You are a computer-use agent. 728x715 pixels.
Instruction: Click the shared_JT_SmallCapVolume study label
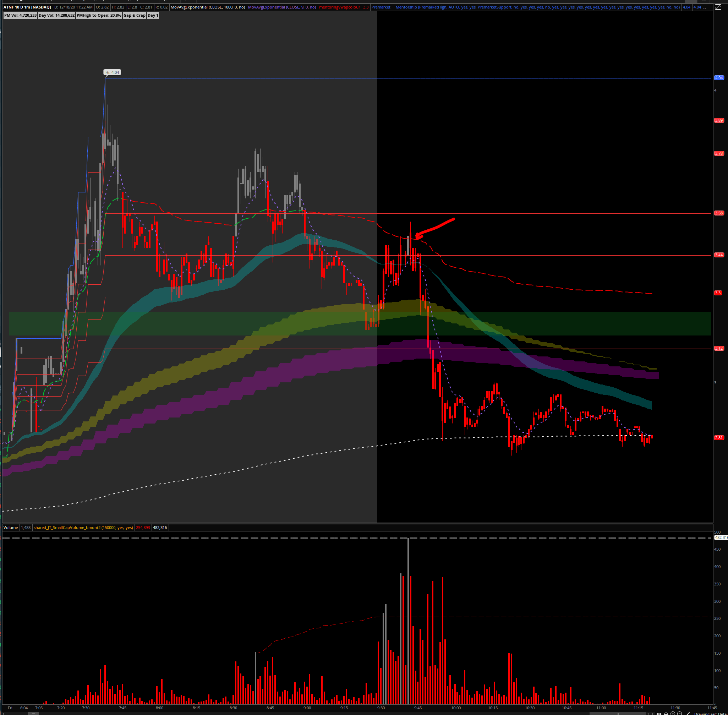(x=83, y=528)
